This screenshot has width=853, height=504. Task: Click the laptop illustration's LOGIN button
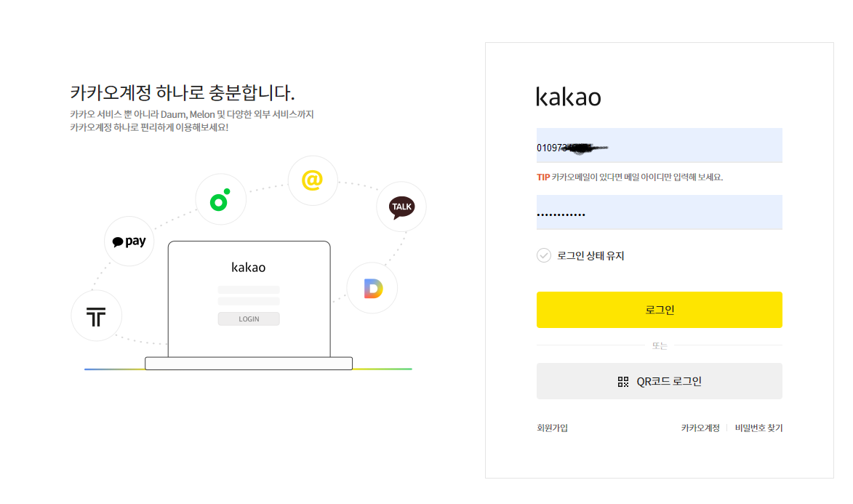(x=249, y=319)
